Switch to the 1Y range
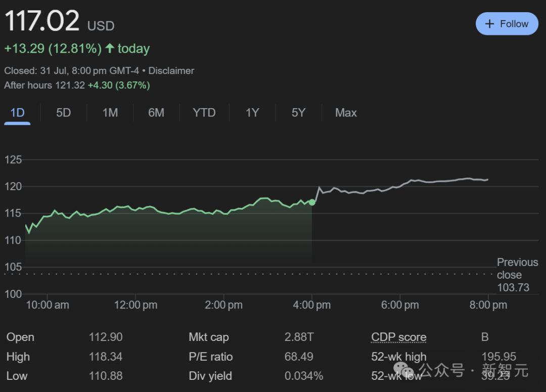Screen dimensions: 546x392 (x=252, y=112)
